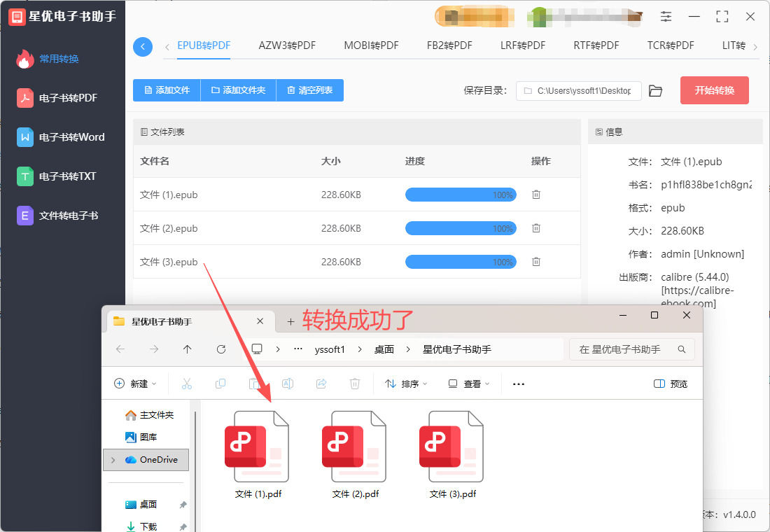The width and height of the screenshot is (770, 532).
Task: Delete 文件 (3).epub using its trash icon
Action: pyautogui.click(x=536, y=262)
